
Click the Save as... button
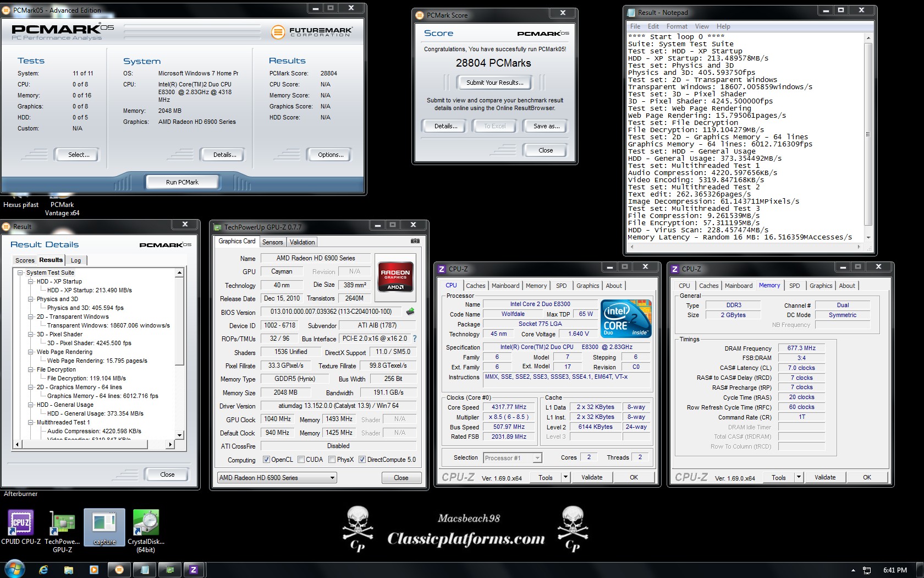click(547, 126)
